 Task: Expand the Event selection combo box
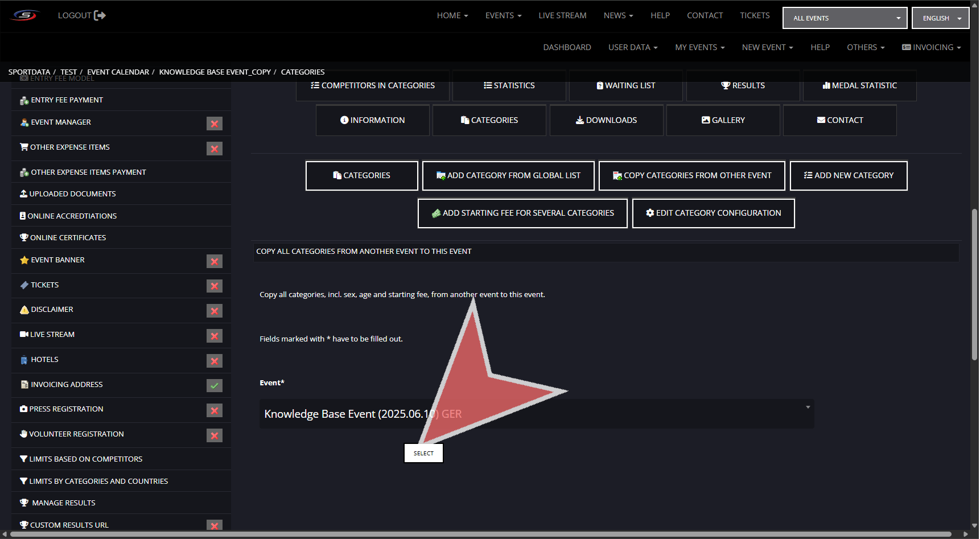[536, 414]
